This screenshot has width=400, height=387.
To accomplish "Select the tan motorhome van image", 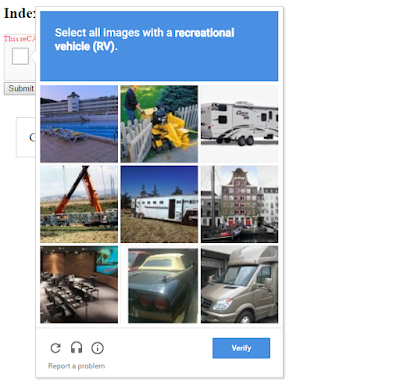I will click(239, 285).
